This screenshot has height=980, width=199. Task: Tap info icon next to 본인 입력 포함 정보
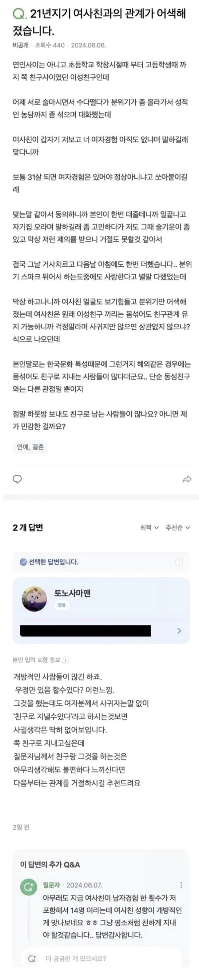click(65, 660)
